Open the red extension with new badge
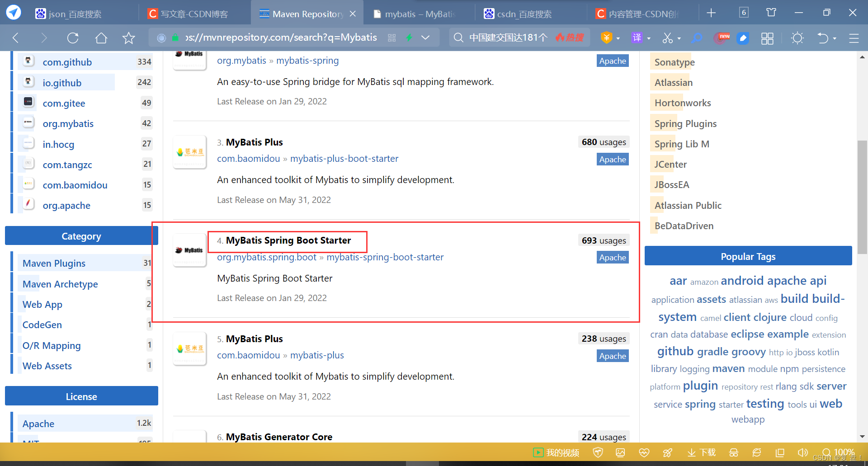Image resolution: width=868 pixels, height=466 pixels. 722,38
